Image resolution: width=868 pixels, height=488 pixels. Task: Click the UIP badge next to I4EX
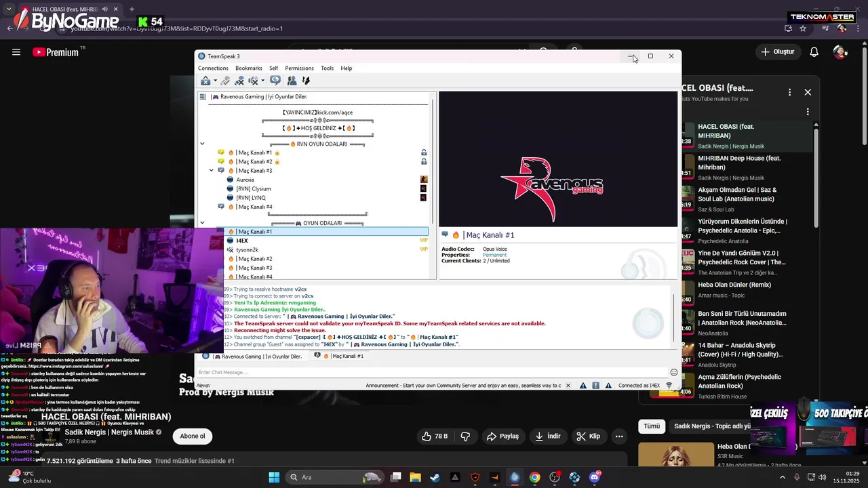[x=424, y=241]
